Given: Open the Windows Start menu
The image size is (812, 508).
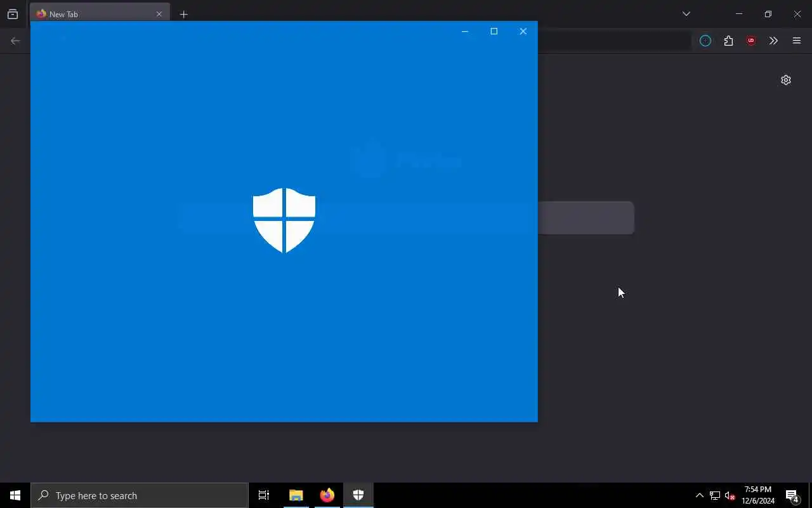Looking at the screenshot, I should pos(15,495).
